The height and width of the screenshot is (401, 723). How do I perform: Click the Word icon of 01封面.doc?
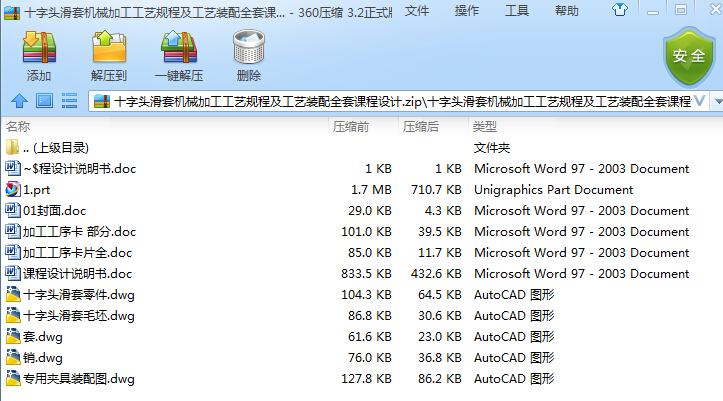tap(13, 210)
